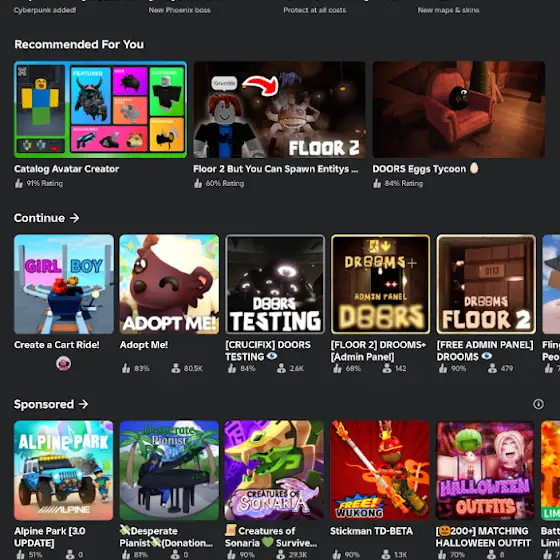Click the Continue section heading
560x560 pixels.
pos(39,218)
